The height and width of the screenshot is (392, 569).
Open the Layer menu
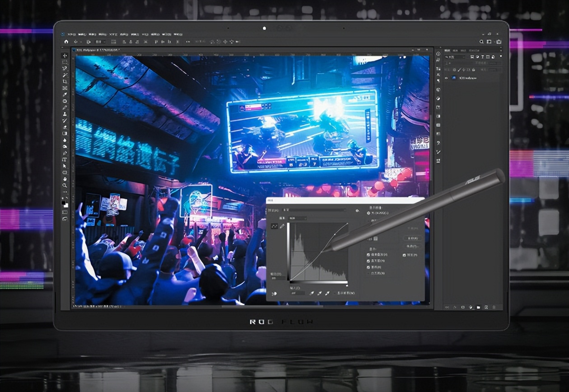click(103, 34)
